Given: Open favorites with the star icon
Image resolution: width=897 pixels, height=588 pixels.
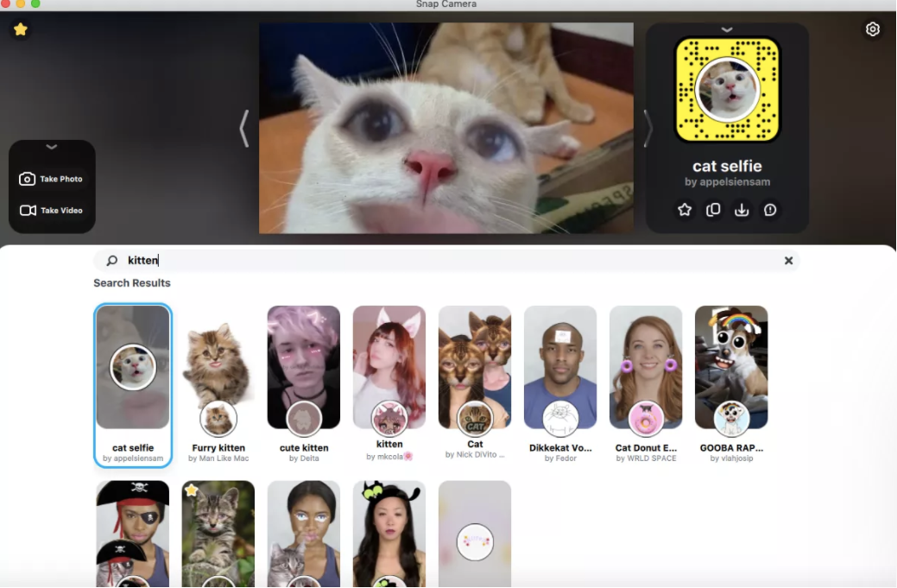Looking at the screenshot, I should click(x=21, y=29).
